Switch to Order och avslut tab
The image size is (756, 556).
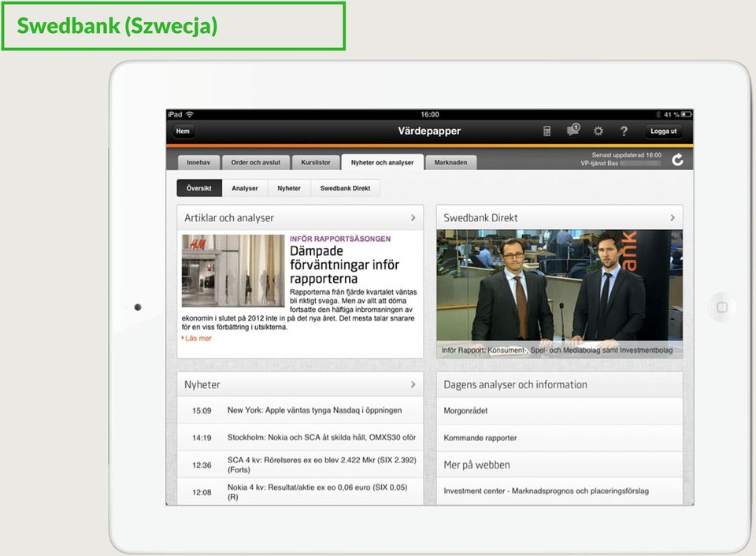point(255,162)
